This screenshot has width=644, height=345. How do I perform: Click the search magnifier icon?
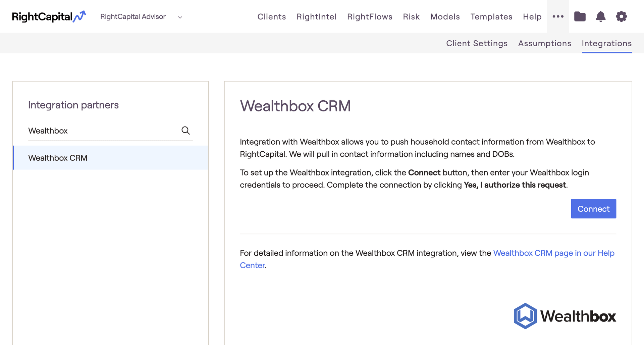185,130
